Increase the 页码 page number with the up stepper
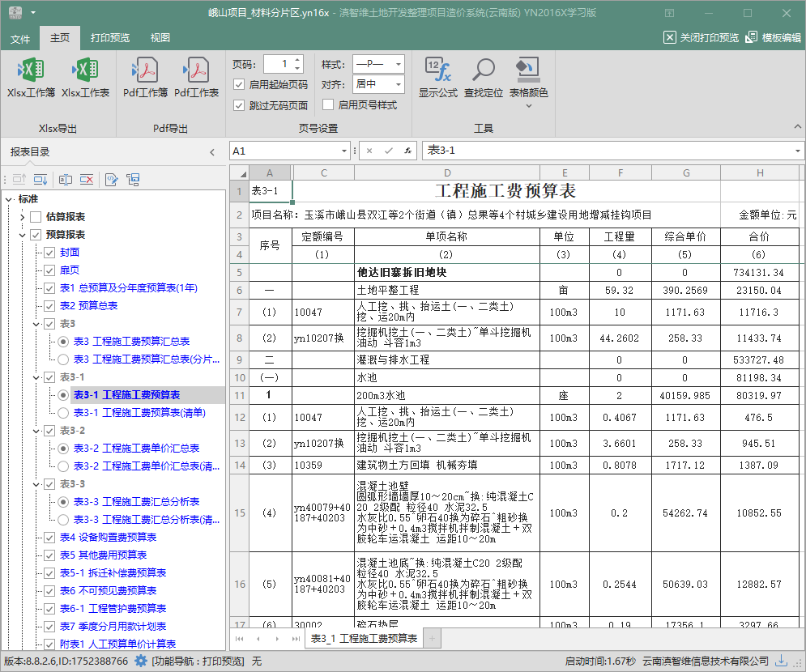806x672 pixels. click(297, 60)
